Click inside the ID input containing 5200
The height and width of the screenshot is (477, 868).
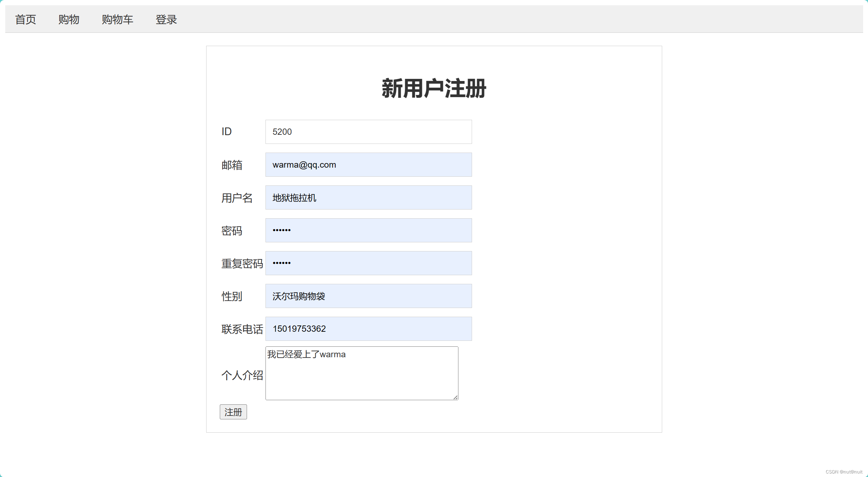click(x=368, y=132)
